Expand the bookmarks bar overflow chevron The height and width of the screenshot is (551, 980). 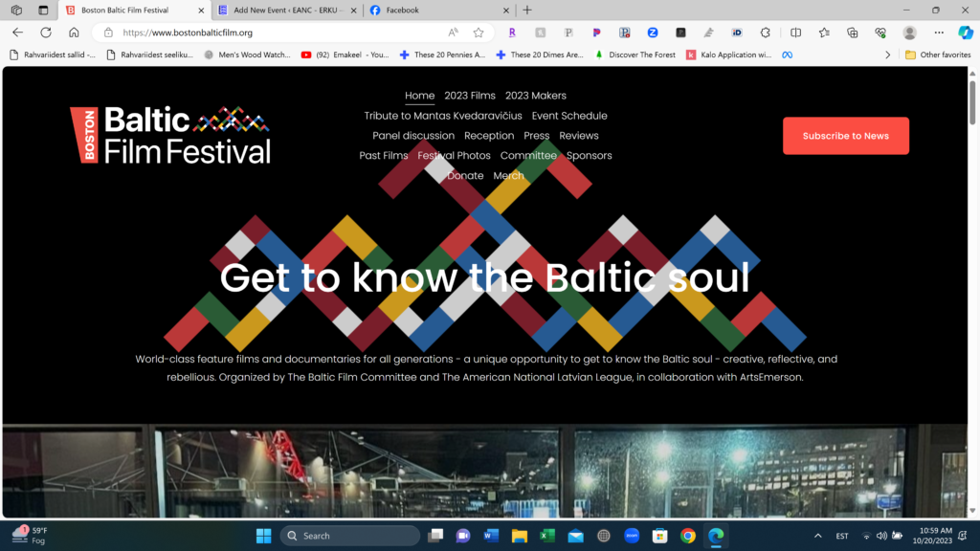click(888, 55)
